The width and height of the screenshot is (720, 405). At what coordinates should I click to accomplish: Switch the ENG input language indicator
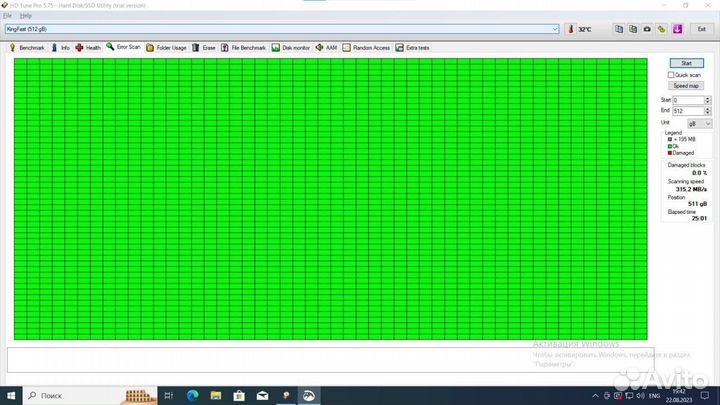tap(654, 396)
